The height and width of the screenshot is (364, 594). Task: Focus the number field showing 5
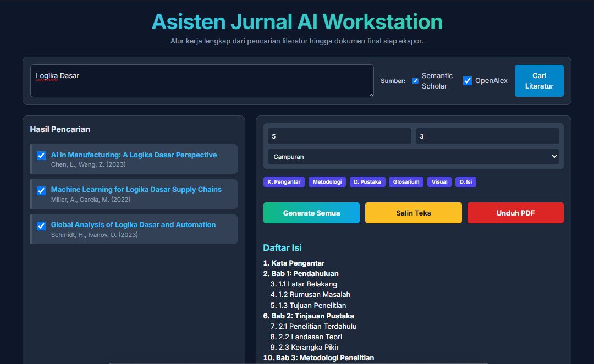pos(339,136)
